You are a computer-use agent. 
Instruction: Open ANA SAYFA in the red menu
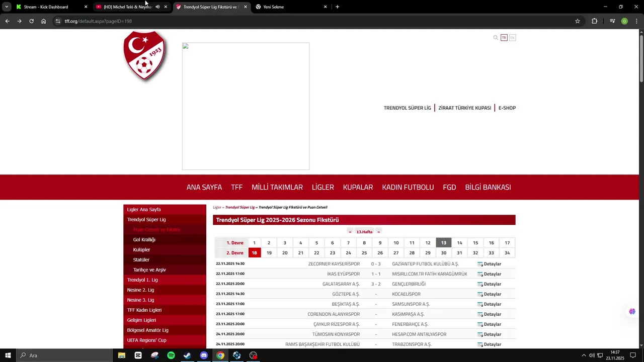point(204,187)
